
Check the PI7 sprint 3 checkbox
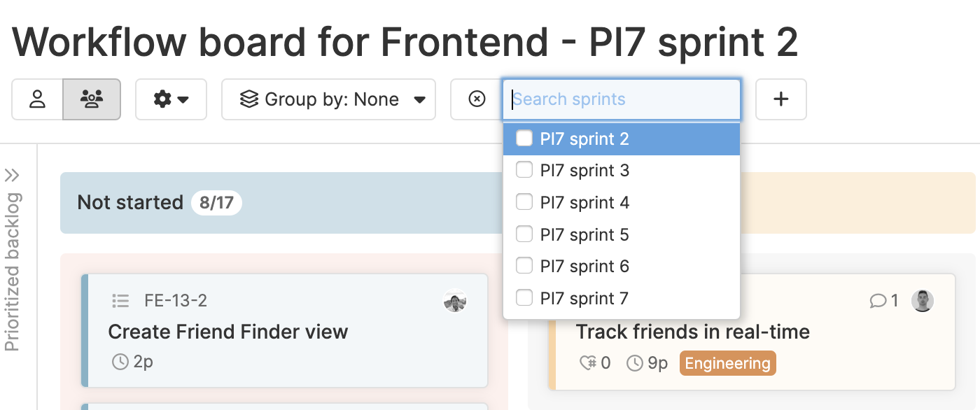524,170
